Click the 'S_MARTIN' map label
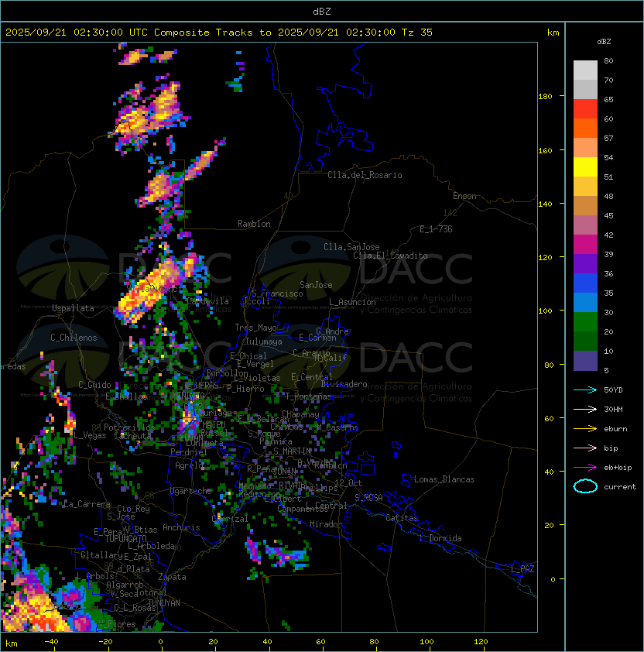Viewport: 644px width, 652px height. tap(292, 451)
